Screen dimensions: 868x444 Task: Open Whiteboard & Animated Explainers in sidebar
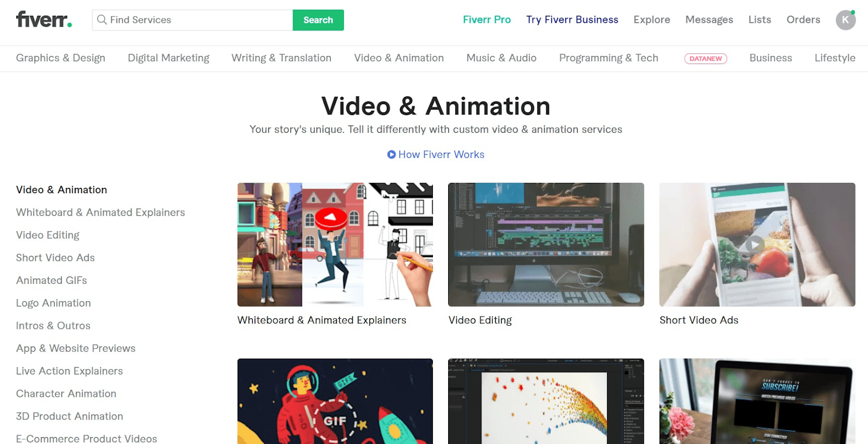(100, 213)
